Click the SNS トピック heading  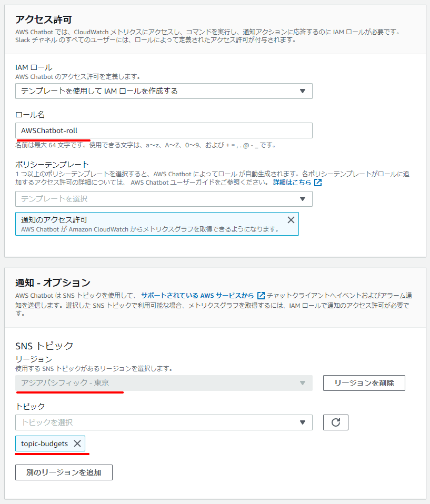click(x=44, y=346)
